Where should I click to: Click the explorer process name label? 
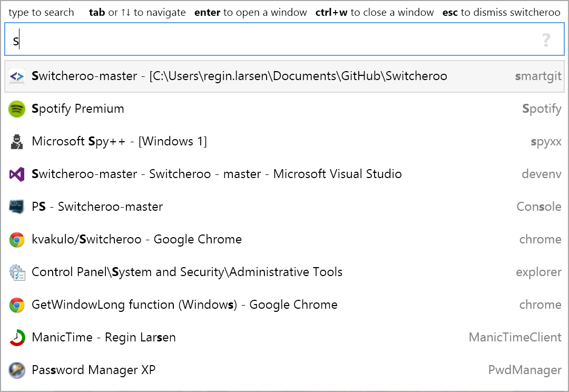[x=539, y=272]
